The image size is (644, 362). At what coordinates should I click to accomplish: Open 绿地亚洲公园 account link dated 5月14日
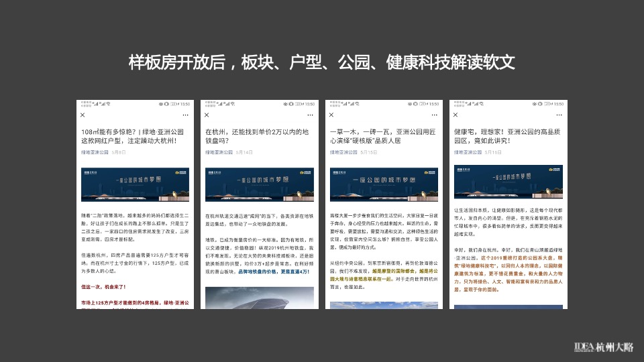[219, 152]
